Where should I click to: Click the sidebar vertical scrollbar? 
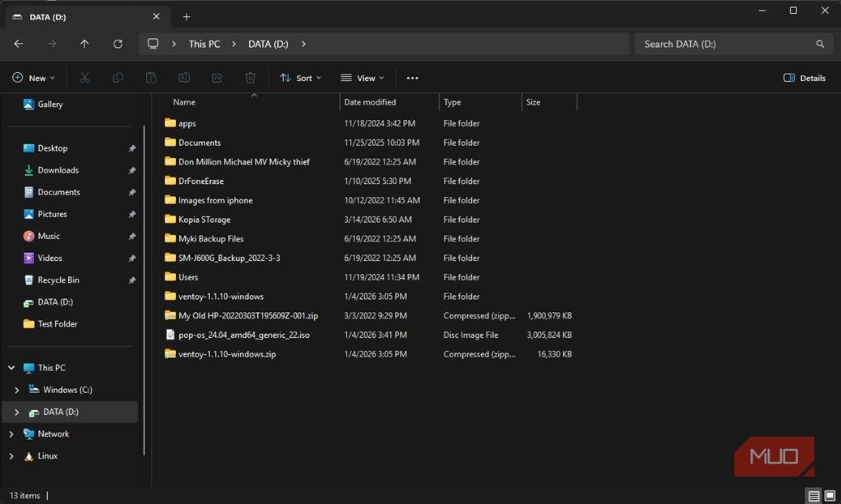tap(144, 289)
